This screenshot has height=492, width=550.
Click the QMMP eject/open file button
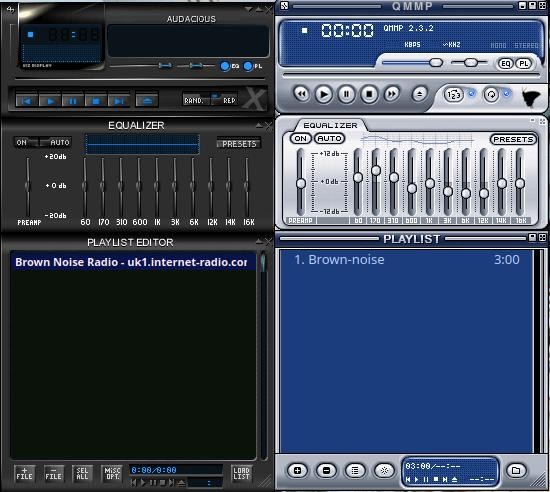pos(420,94)
